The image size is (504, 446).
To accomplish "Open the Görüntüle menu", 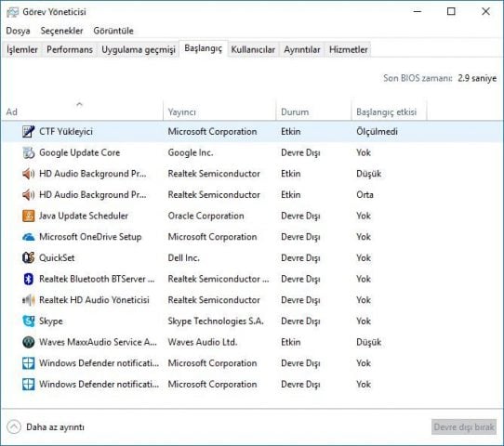I will point(113,31).
